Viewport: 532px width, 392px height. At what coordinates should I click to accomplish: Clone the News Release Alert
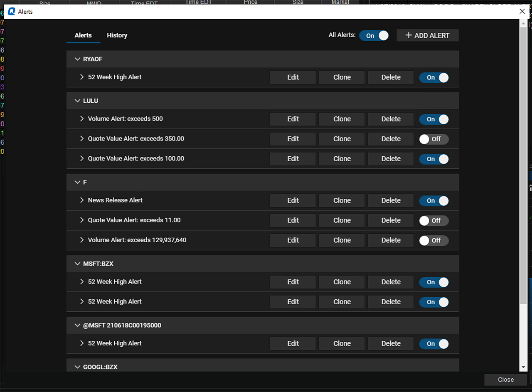(x=342, y=200)
